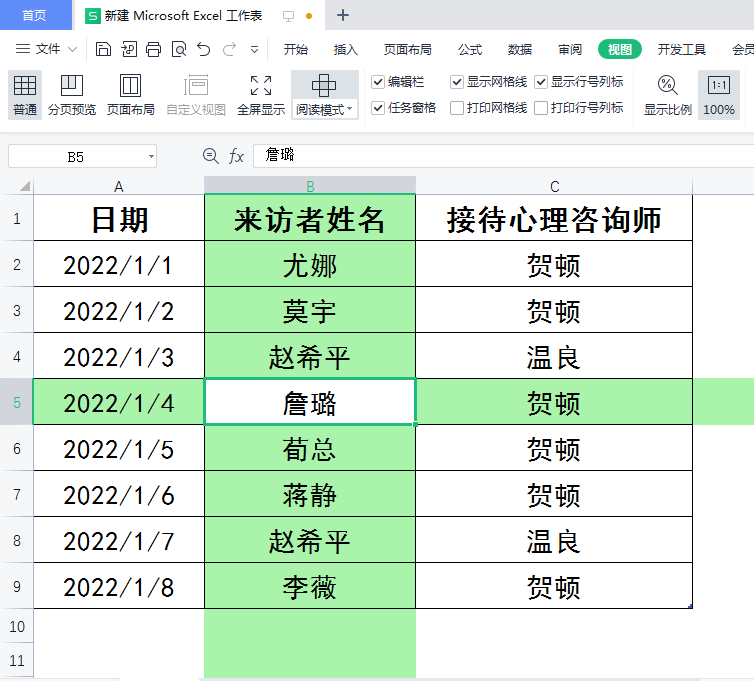Expand quick access toolbar customization arrow
Image resolution: width=754 pixels, height=681 pixels.
point(254,50)
